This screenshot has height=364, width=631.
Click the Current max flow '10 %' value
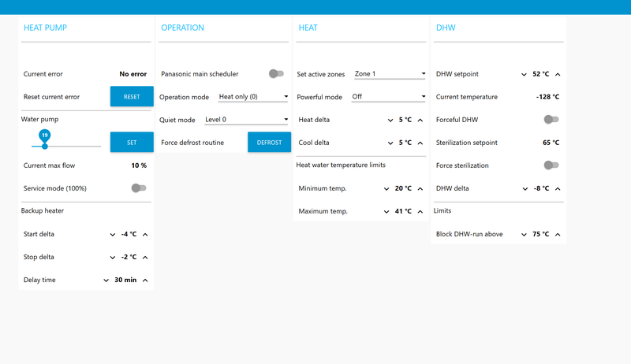point(139,165)
